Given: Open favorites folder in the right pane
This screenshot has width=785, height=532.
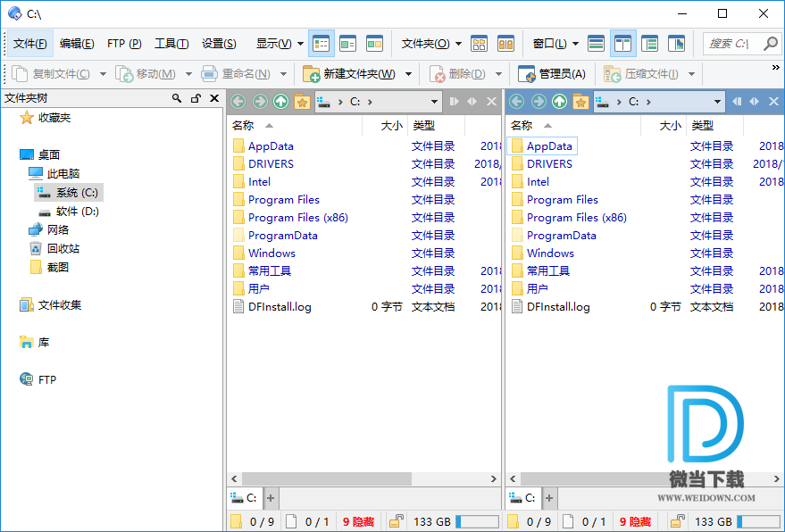Looking at the screenshot, I should [x=580, y=102].
